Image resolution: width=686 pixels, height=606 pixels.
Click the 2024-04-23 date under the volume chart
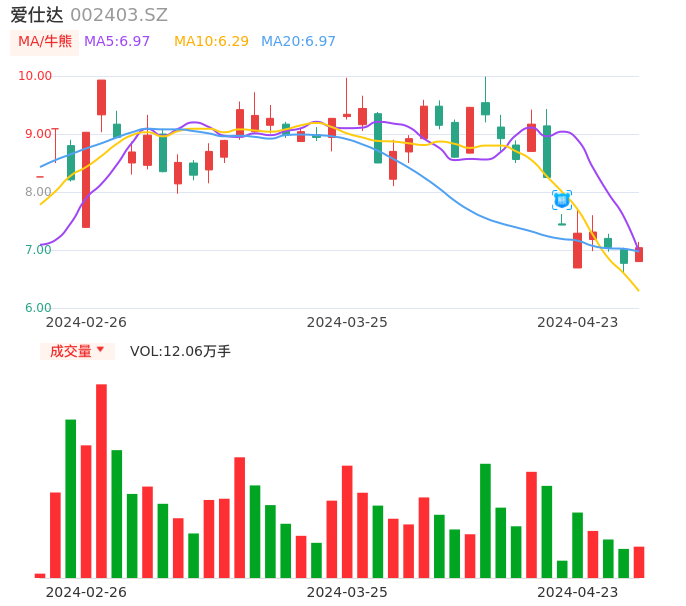[x=577, y=591]
